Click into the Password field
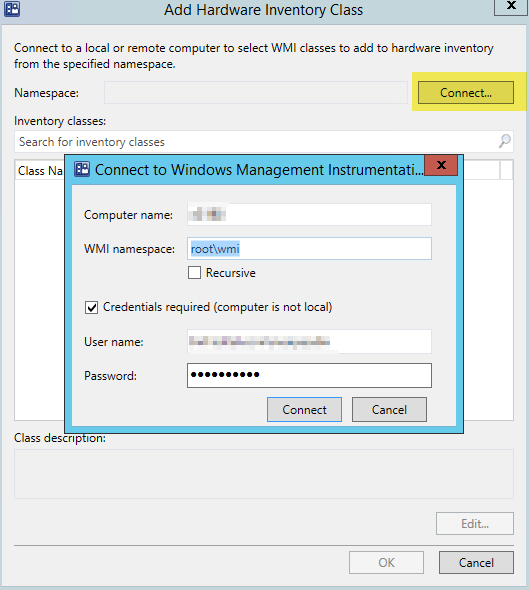This screenshot has height=590, width=529. (309, 376)
